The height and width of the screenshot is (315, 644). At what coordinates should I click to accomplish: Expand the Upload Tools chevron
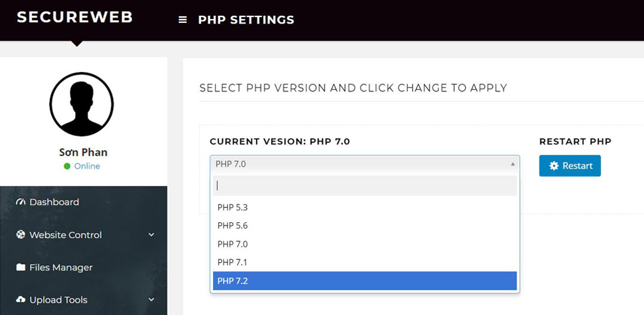point(152,300)
